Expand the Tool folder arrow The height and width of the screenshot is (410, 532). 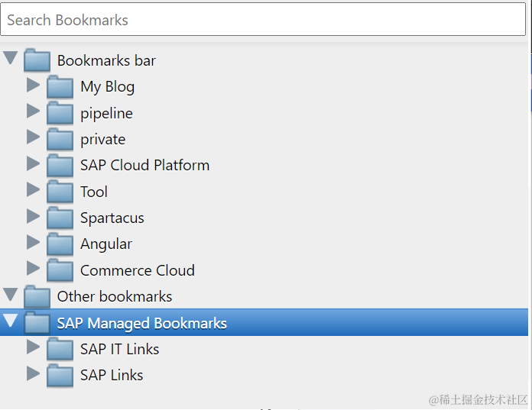pyautogui.click(x=34, y=189)
